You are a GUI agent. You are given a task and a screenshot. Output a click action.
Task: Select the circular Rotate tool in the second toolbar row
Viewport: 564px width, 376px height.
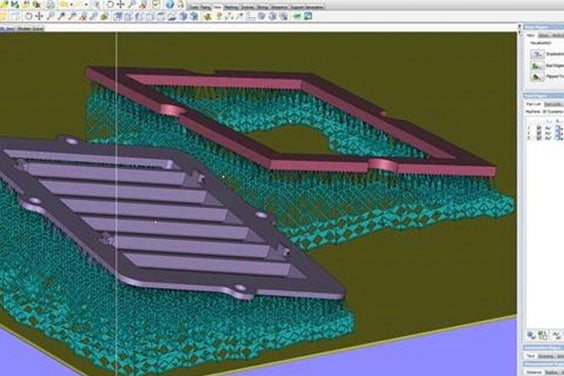[28, 16]
